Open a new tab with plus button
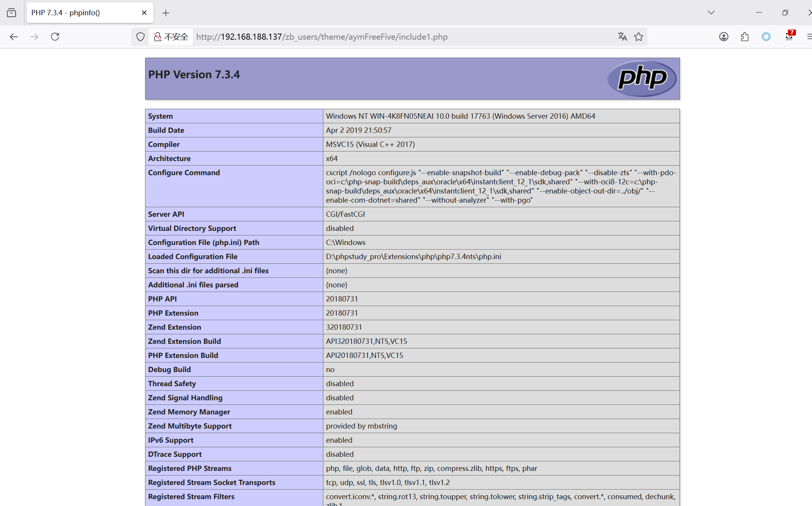 coord(166,13)
